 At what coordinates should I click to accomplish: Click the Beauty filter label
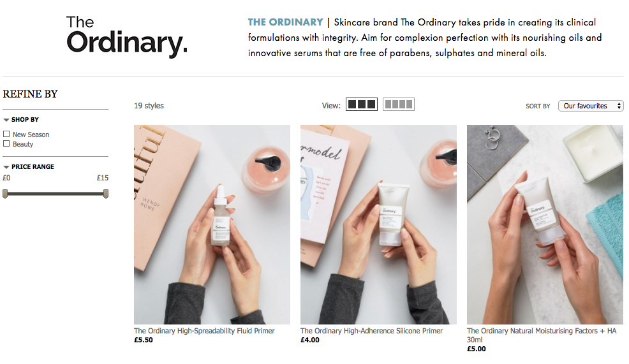(23, 144)
